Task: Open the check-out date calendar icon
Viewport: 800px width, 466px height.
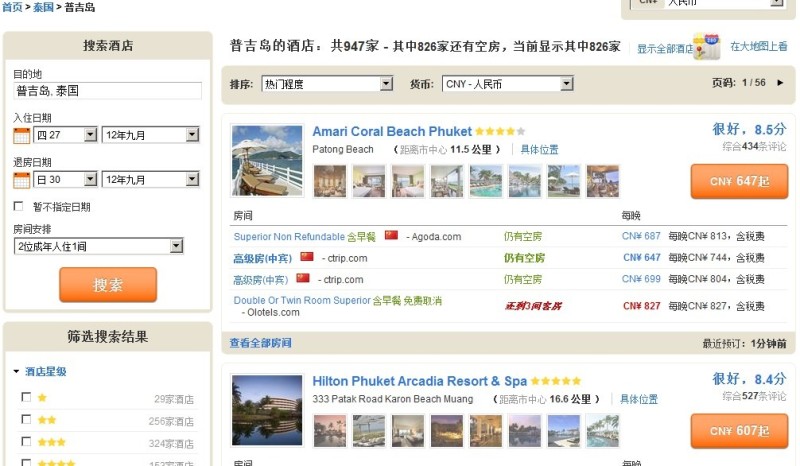Action: (21, 180)
